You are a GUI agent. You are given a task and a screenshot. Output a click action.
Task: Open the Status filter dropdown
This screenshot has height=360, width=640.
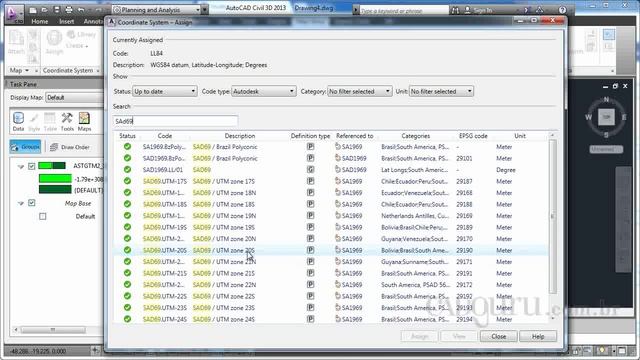coord(165,91)
